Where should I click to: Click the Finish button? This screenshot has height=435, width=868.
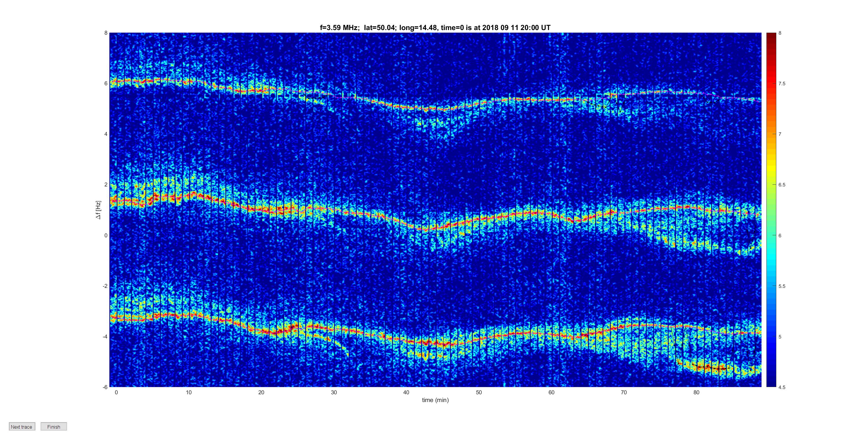click(54, 427)
